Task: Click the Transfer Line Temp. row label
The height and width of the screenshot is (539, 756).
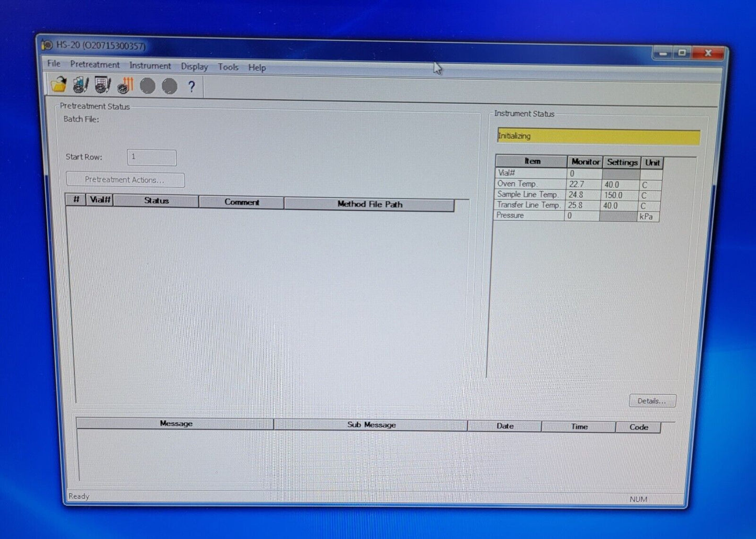Action: (529, 205)
